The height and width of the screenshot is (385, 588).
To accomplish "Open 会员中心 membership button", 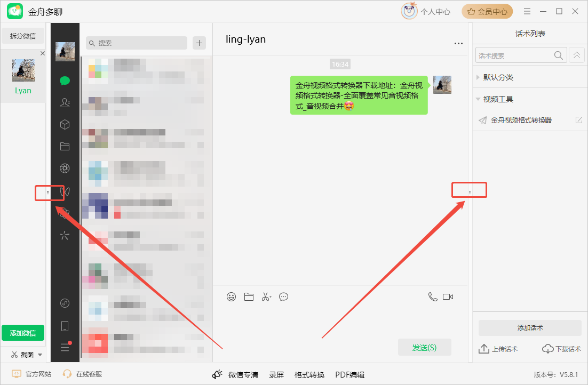I will pos(487,12).
